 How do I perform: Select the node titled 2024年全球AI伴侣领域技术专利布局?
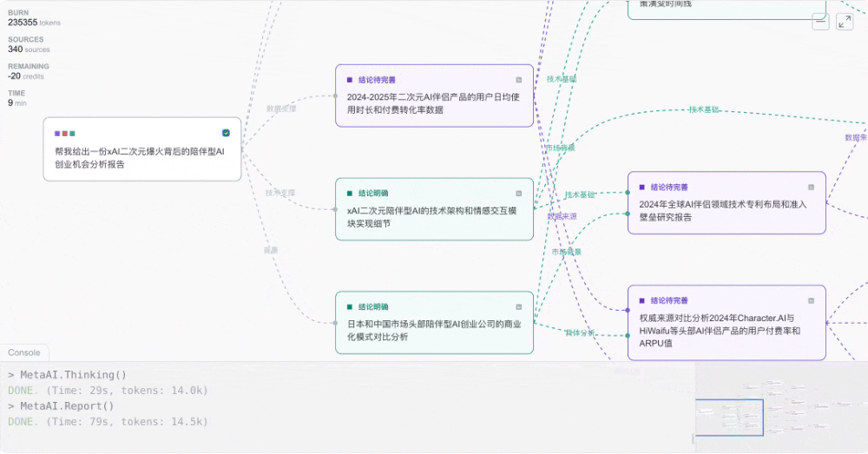pyautogui.click(x=727, y=202)
